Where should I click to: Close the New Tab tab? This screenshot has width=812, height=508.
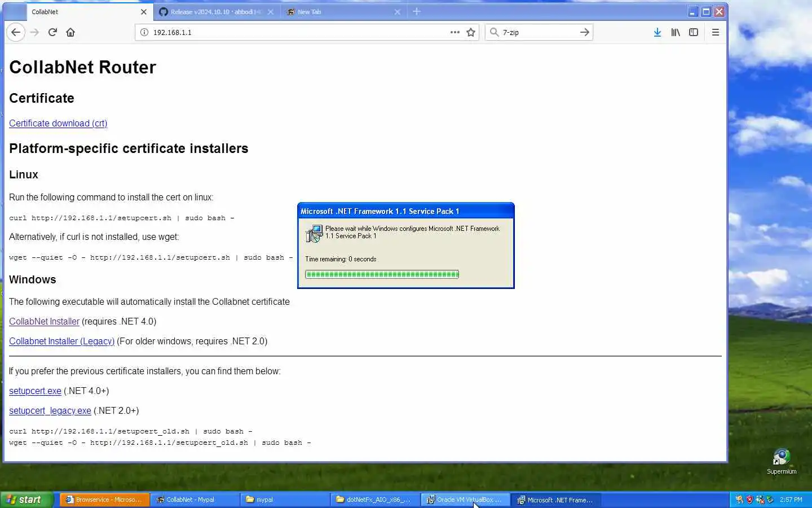pyautogui.click(x=398, y=12)
